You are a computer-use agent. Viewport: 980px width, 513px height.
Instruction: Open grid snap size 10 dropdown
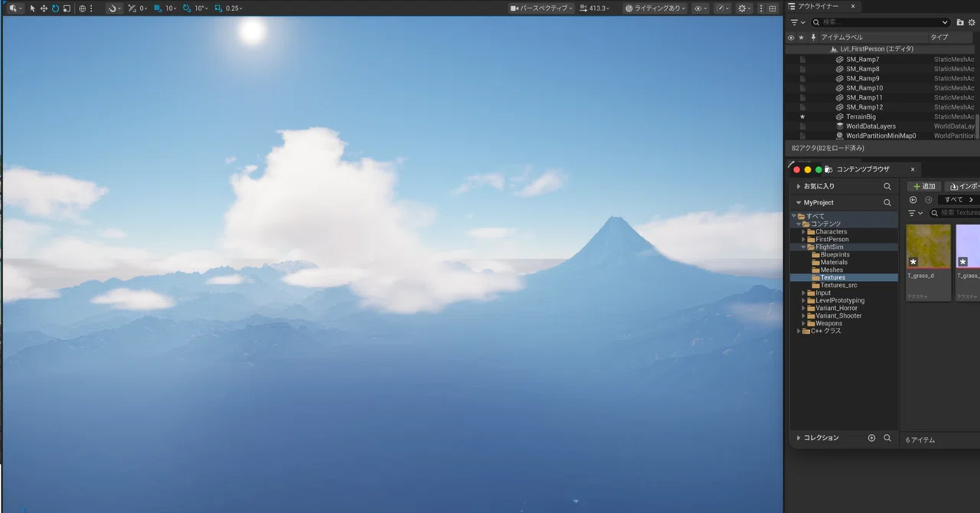click(171, 8)
